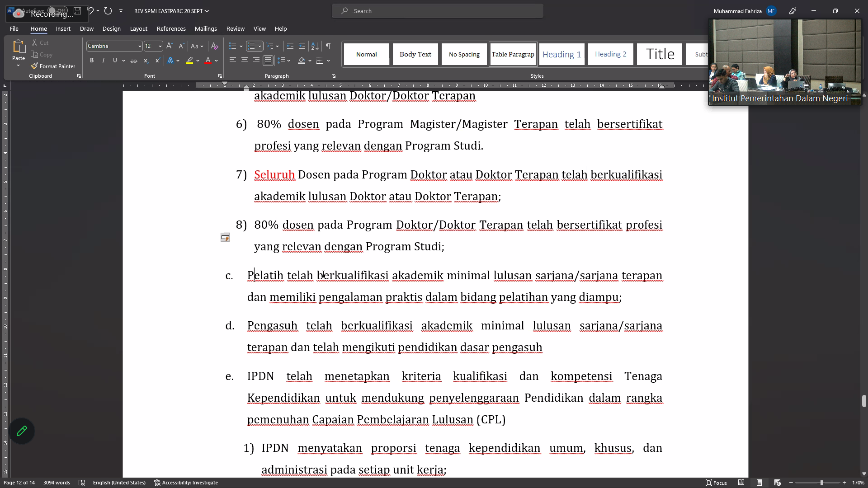Image resolution: width=868 pixels, height=488 pixels.
Task: Click the Undo arrow in title bar
Action: [x=91, y=11]
